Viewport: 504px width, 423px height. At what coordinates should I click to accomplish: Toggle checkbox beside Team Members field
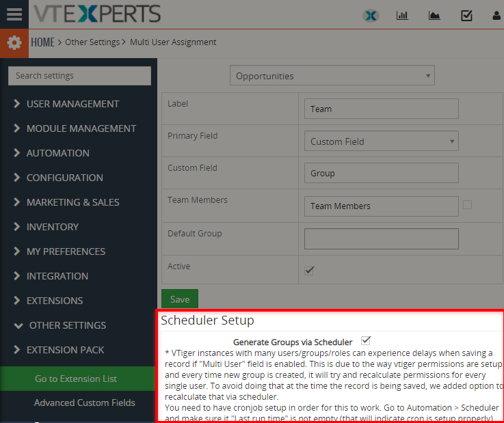click(467, 205)
